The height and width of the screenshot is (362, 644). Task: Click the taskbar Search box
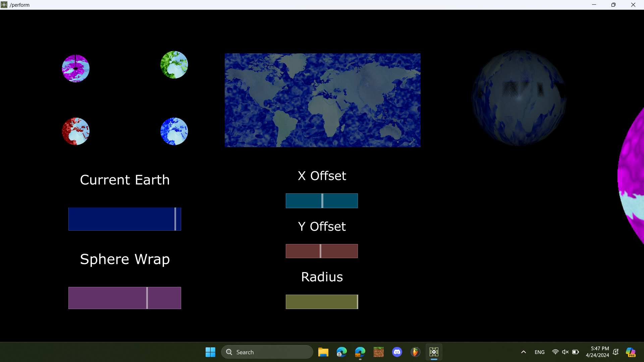(267, 352)
